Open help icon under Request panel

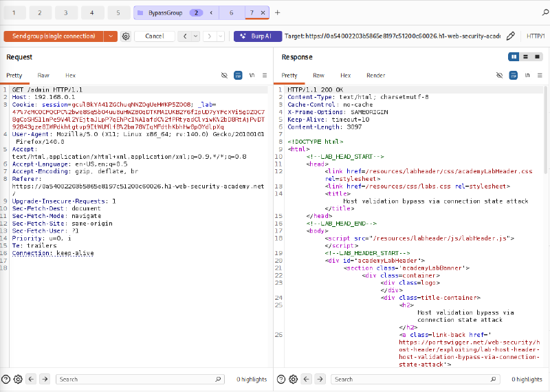[6, 379]
